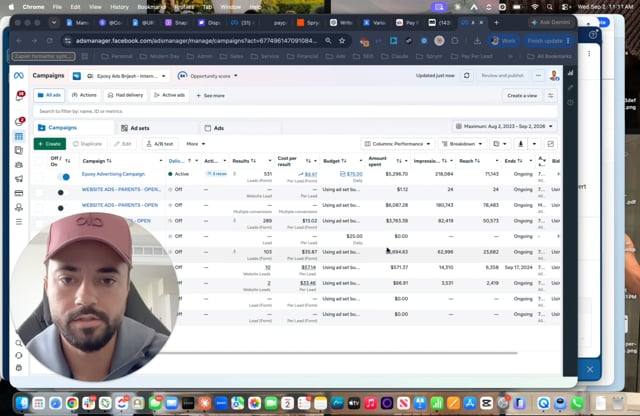640x416 pixels.
Task: Select the All ads filter tab
Action: click(x=49, y=95)
